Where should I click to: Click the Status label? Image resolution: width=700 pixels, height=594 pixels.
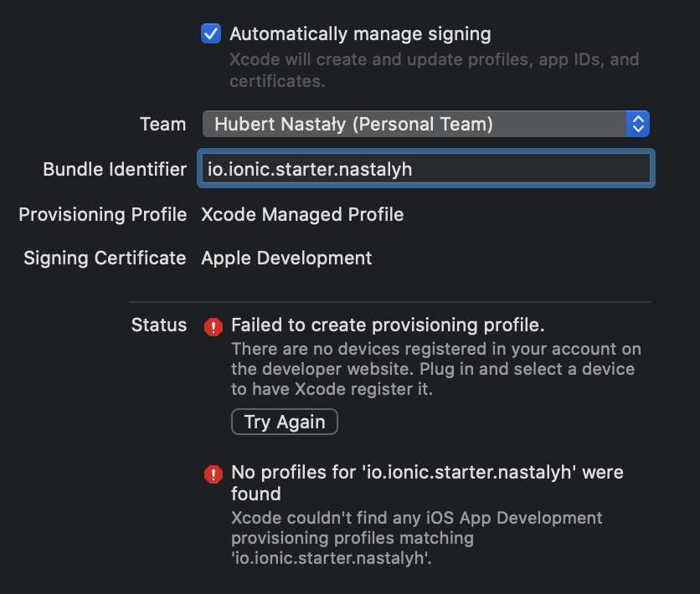click(x=159, y=325)
